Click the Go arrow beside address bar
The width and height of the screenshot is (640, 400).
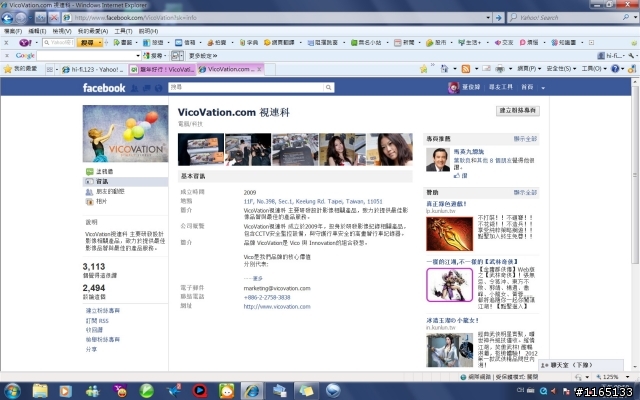pyautogui.click(x=498, y=18)
